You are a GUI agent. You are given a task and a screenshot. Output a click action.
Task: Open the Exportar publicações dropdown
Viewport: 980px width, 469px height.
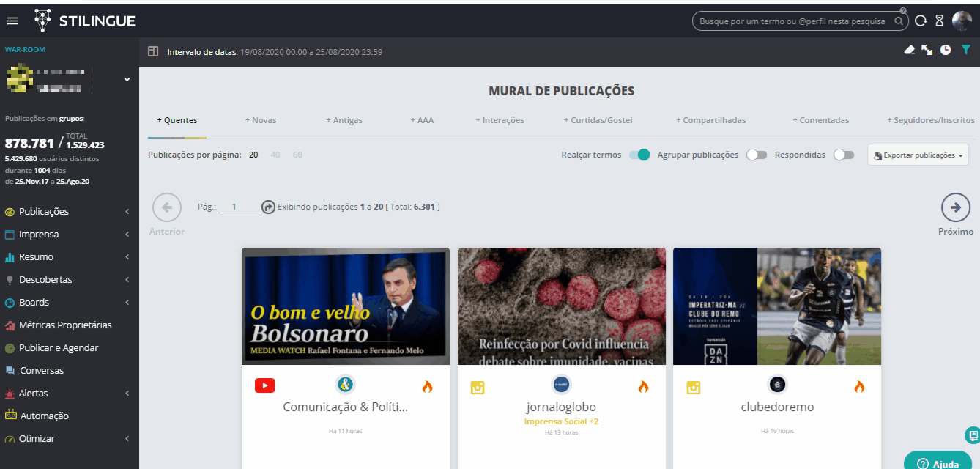pos(918,155)
